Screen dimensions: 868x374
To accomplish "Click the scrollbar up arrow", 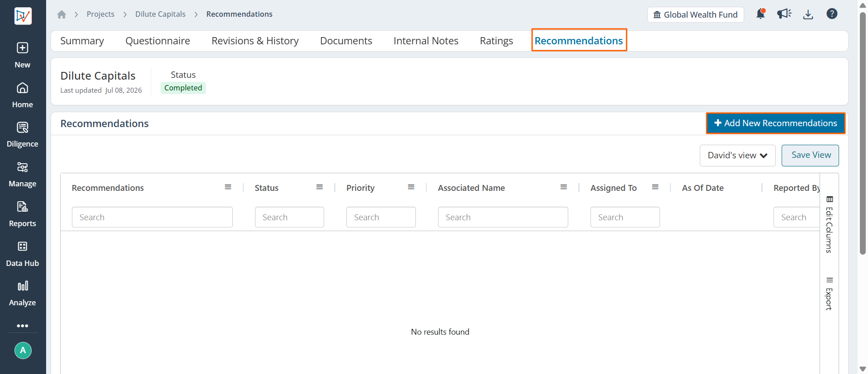I will [863, 5].
